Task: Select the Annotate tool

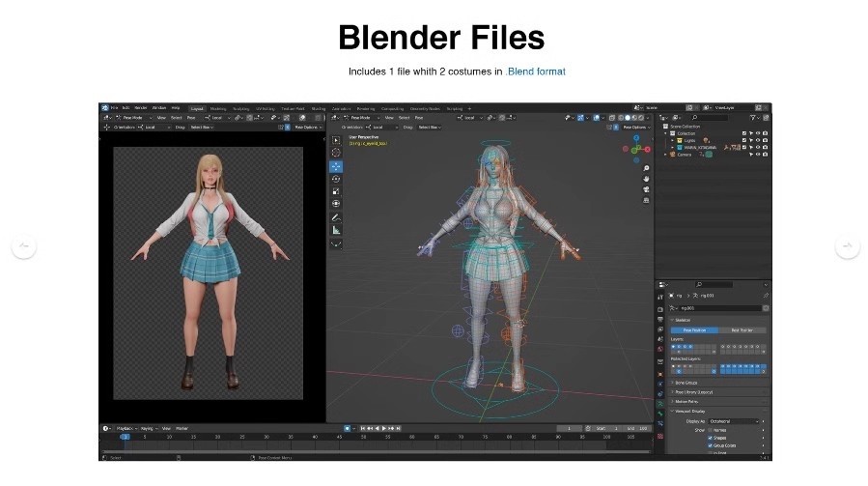Action: (336, 217)
